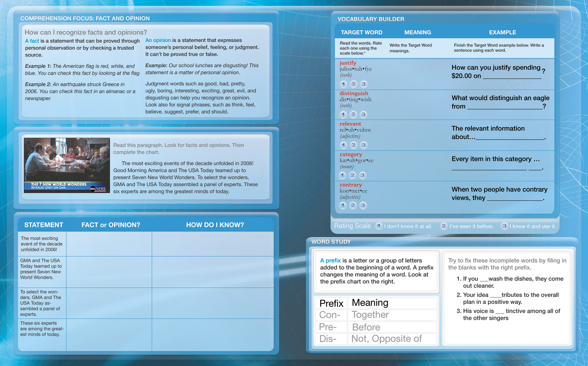This screenshot has height=366, width=588.
Task: Click the highlighted term 'An opinion'
Action: pyautogui.click(x=158, y=40)
